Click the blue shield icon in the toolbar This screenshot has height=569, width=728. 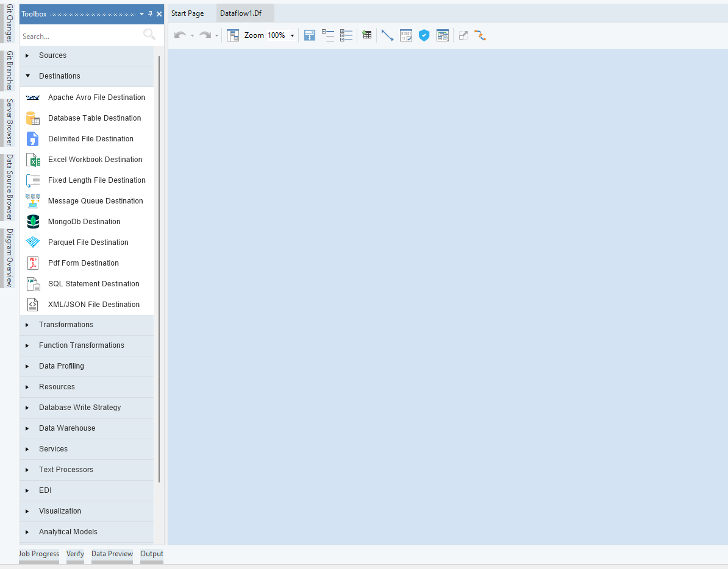pos(424,35)
